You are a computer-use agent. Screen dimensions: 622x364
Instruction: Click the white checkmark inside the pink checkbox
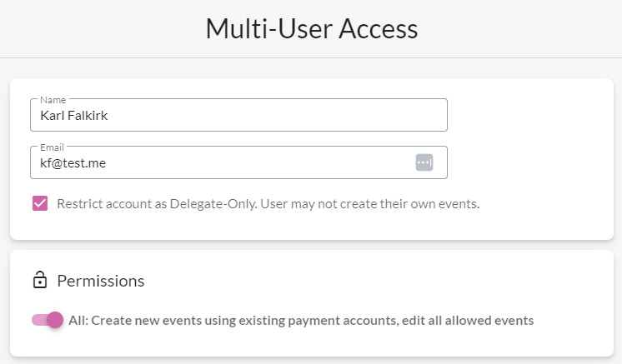pyautogui.click(x=40, y=203)
